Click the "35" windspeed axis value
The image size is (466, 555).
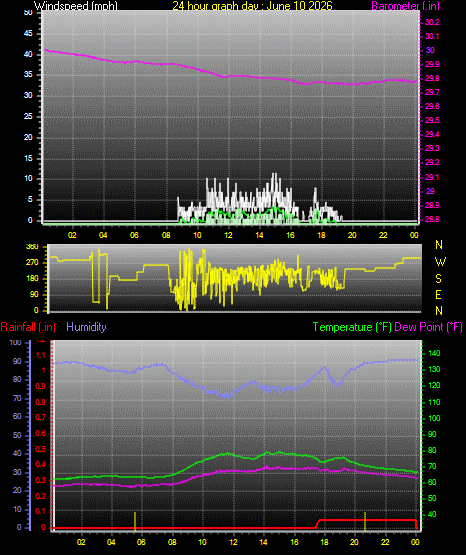[x=28, y=74]
